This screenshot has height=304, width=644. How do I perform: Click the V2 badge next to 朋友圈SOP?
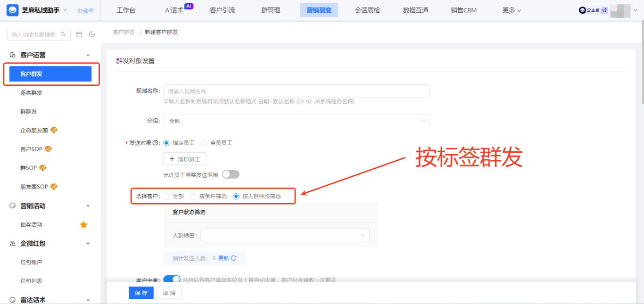[x=54, y=187]
